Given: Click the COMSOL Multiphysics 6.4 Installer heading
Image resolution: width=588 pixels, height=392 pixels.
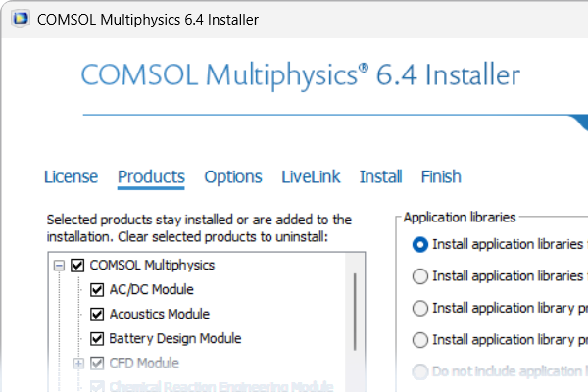Looking at the screenshot, I should point(300,76).
